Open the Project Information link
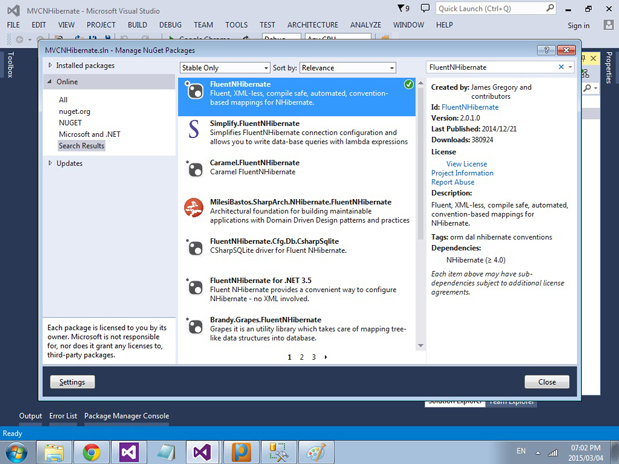The image size is (619, 464). [462, 173]
